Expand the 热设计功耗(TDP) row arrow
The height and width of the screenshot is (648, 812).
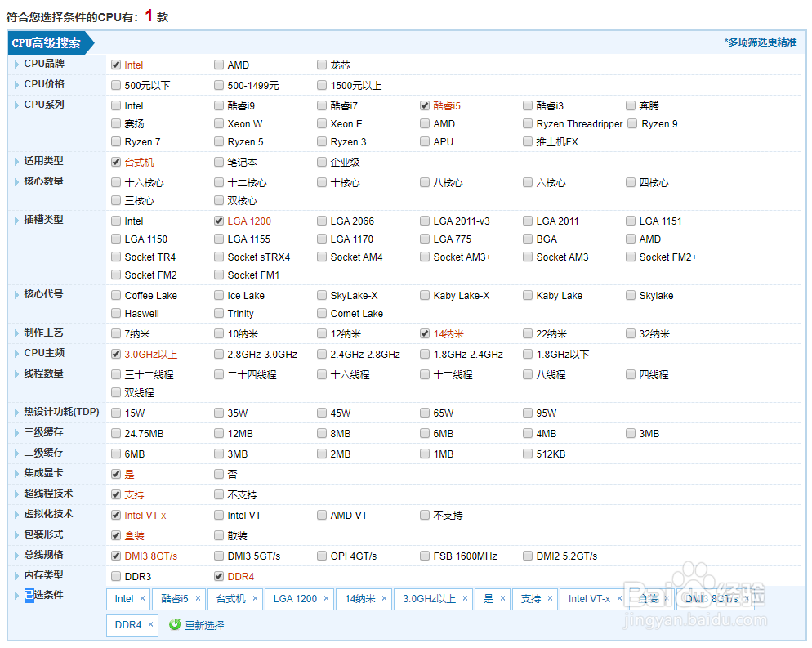pos(16,413)
